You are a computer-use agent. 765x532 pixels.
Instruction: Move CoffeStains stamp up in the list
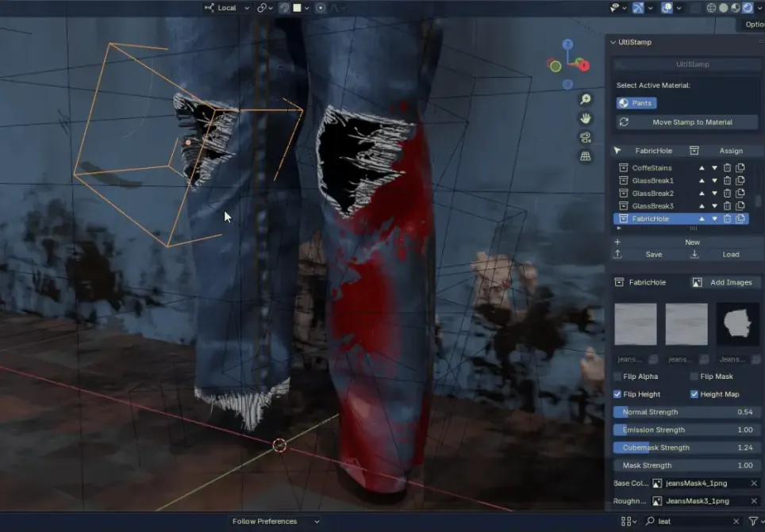[x=702, y=168]
